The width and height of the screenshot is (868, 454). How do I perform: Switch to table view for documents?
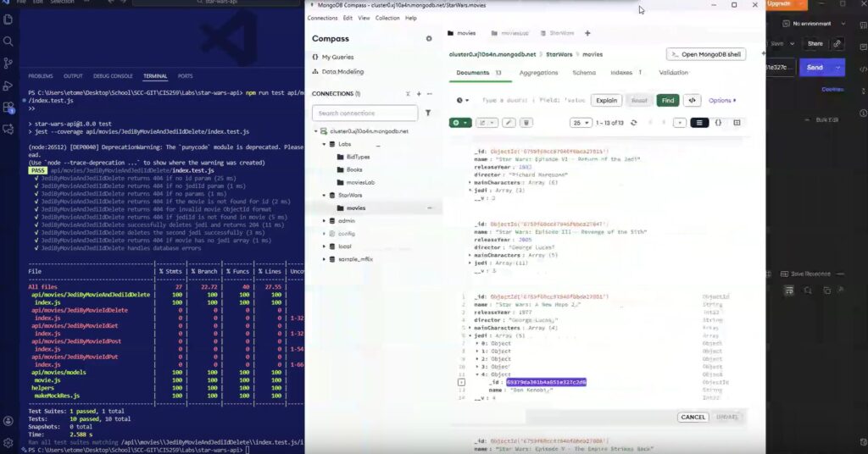click(x=737, y=123)
